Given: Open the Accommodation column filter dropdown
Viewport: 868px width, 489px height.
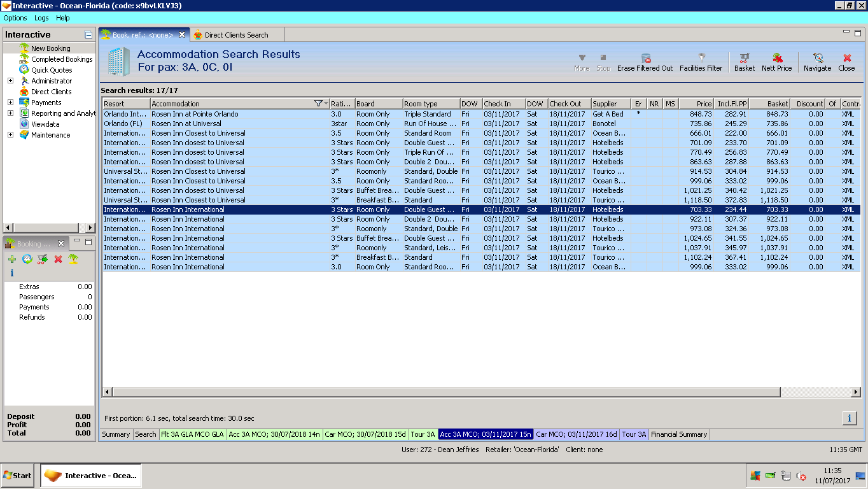Looking at the screenshot, I should click(x=321, y=104).
